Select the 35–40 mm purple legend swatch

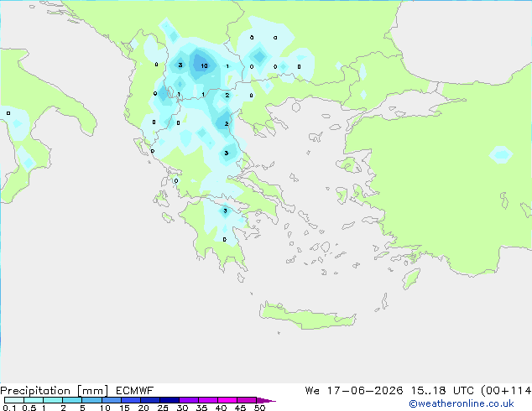(207, 400)
